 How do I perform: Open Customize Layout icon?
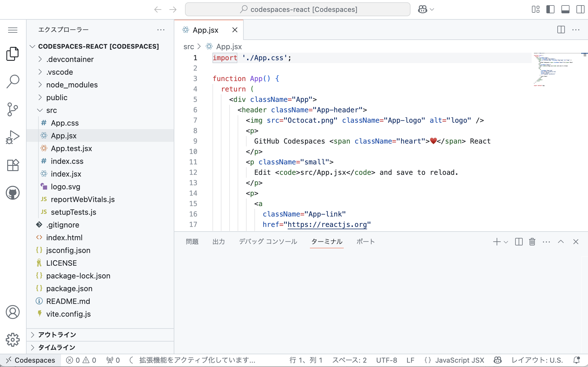click(x=536, y=10)
